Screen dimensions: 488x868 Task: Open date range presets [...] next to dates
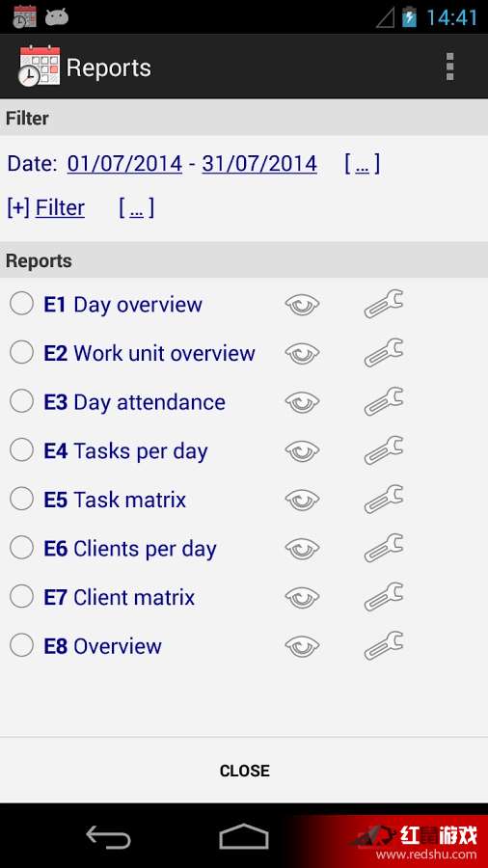point(362,164)
